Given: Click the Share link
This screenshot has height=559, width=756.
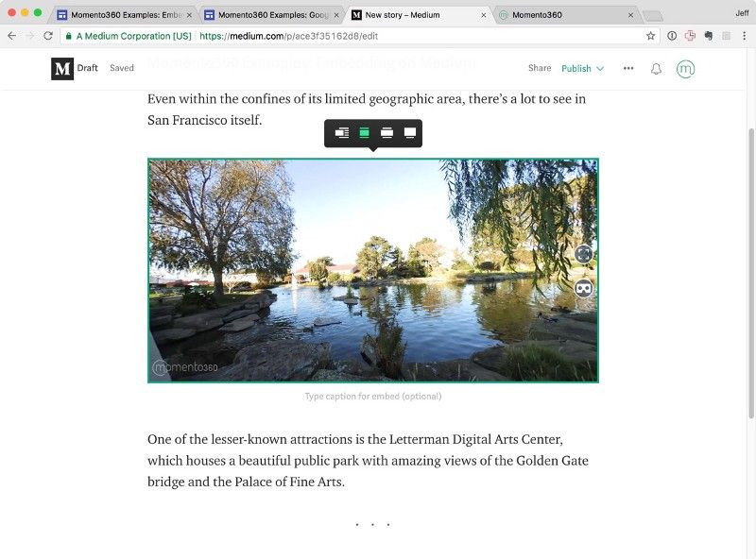Looking at the screenshot, I should point(540,68).
